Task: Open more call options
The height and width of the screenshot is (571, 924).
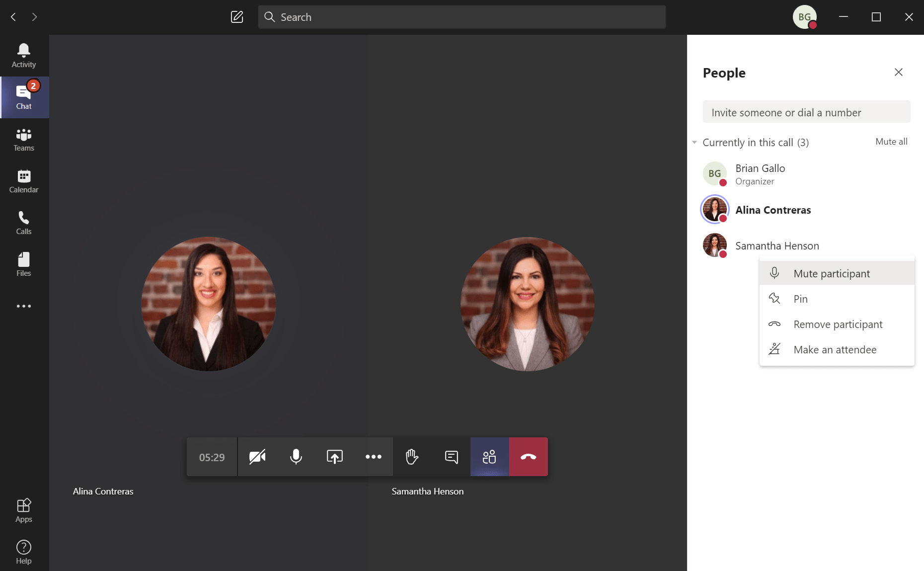Action: coord(374,457)
